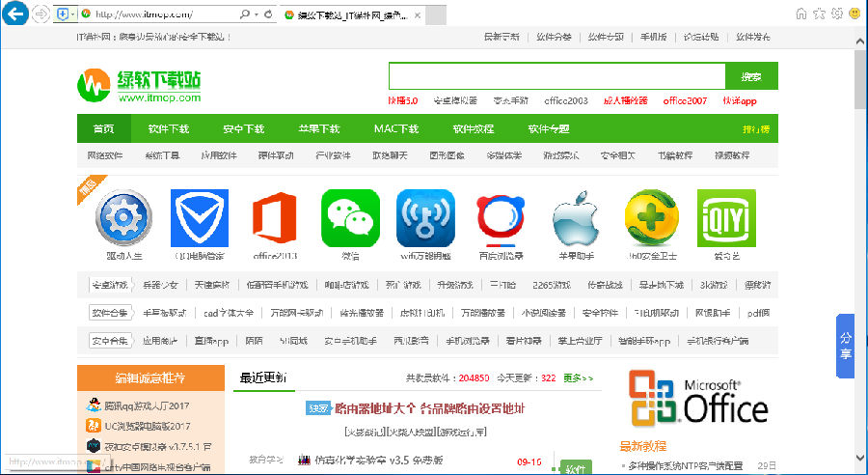Click inside the site search box
868x475 pixels.
click(x=556, y=76)
